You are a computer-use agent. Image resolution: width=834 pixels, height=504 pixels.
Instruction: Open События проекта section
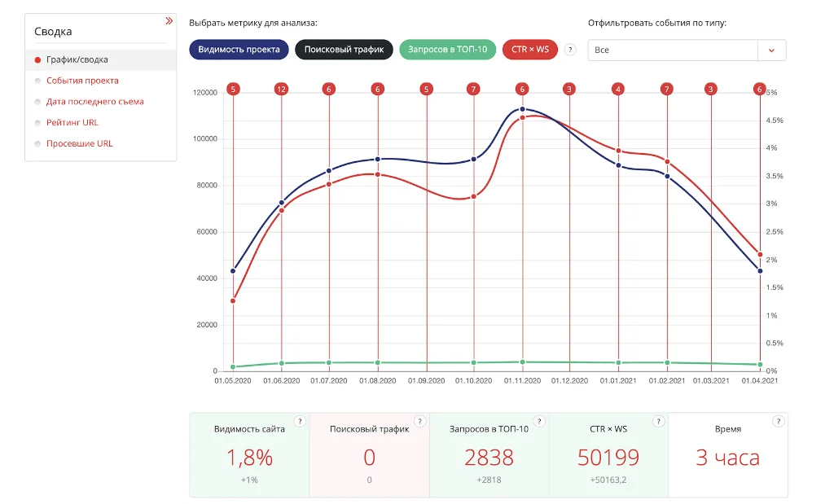tap(82, 81)
